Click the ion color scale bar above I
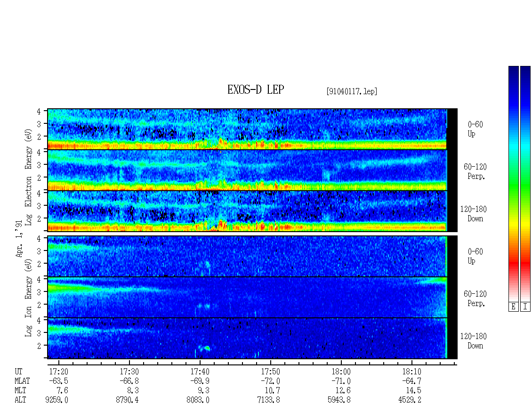This screenshot has height=412, width=532. [525, 184]
